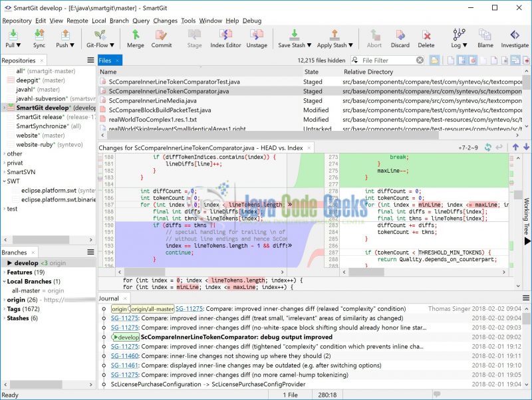The height and width of the screenshot is (400, 532).
Task: Open the Apply Stash dropdown arrow
Action: pos(351,45)
